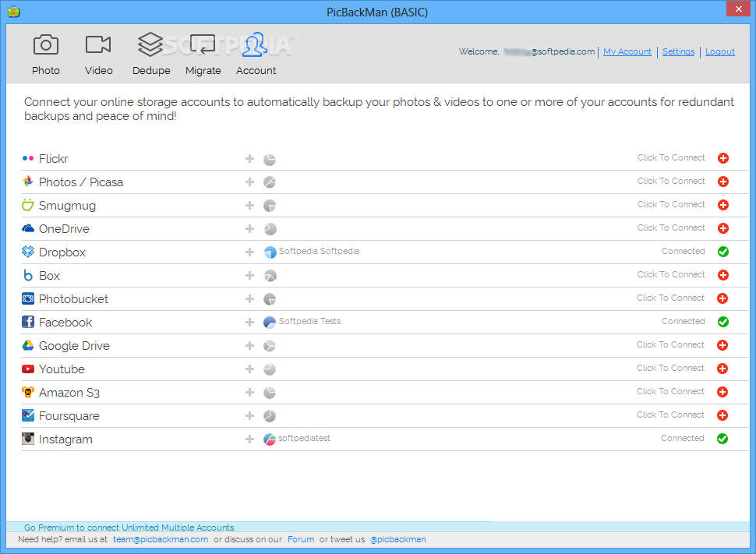Click red connect icon for Smugmug

pyautogui.click(x=722, y=205)
